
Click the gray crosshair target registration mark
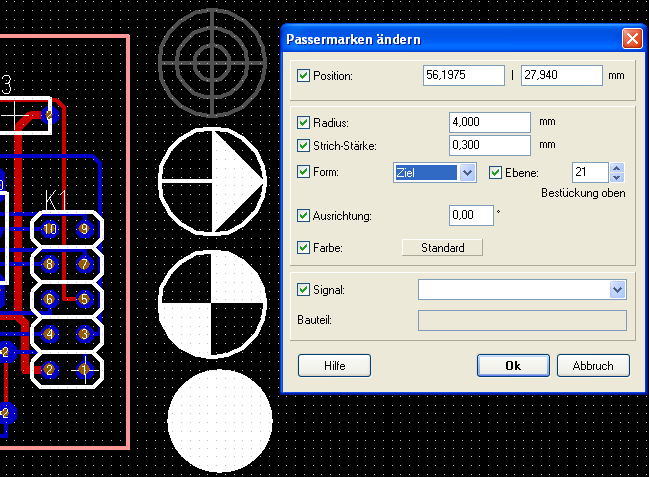(x=211, y=56)
